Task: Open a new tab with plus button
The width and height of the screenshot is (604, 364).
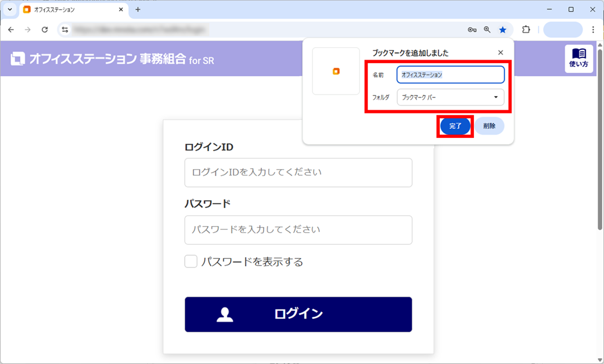Action: point(138,10)
